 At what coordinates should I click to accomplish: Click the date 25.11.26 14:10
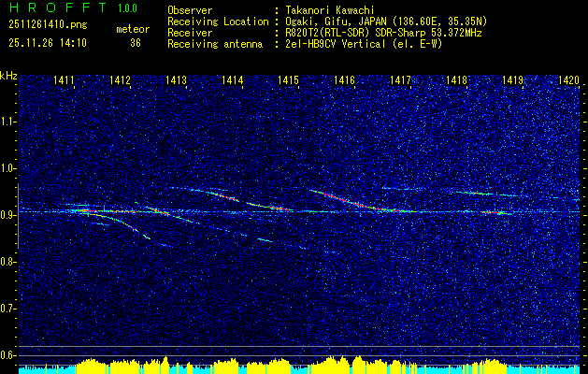click(48, 43)
